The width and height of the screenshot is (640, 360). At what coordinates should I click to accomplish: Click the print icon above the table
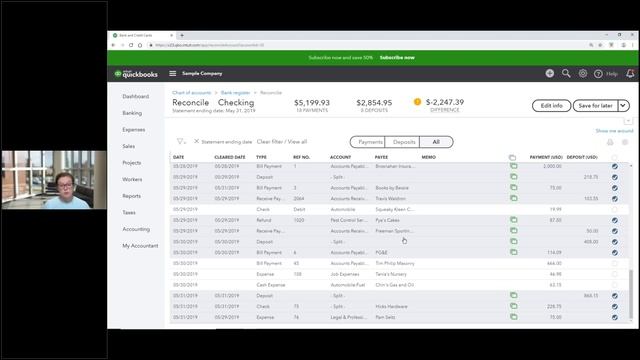610,142
